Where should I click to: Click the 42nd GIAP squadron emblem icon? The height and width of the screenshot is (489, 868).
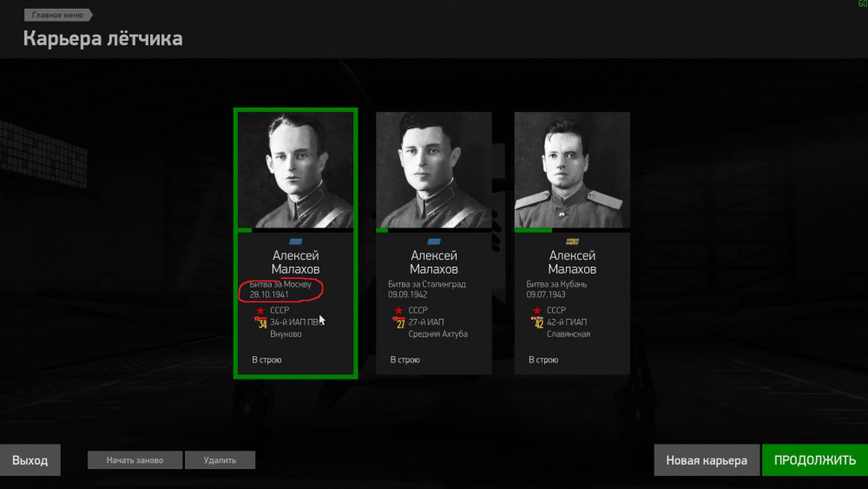(x=537, y=322)
